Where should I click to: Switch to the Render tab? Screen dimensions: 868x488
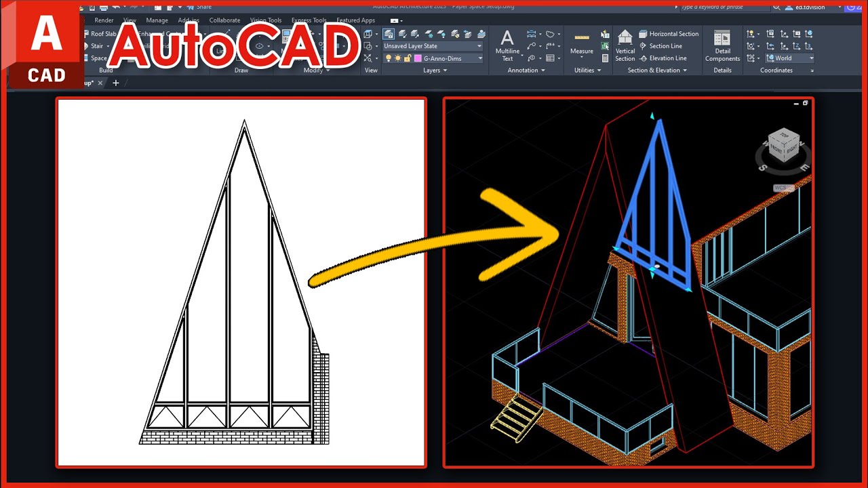click(x=104, y=20)
